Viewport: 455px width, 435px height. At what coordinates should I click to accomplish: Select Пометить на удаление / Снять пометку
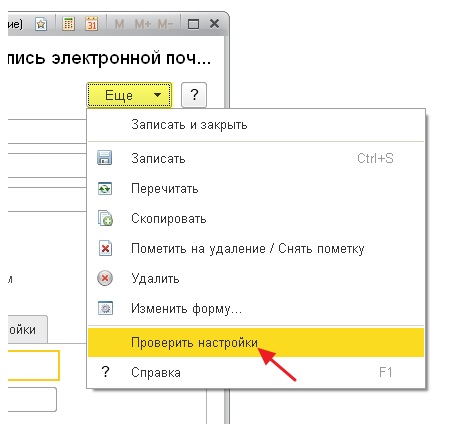tap(256, 249)
